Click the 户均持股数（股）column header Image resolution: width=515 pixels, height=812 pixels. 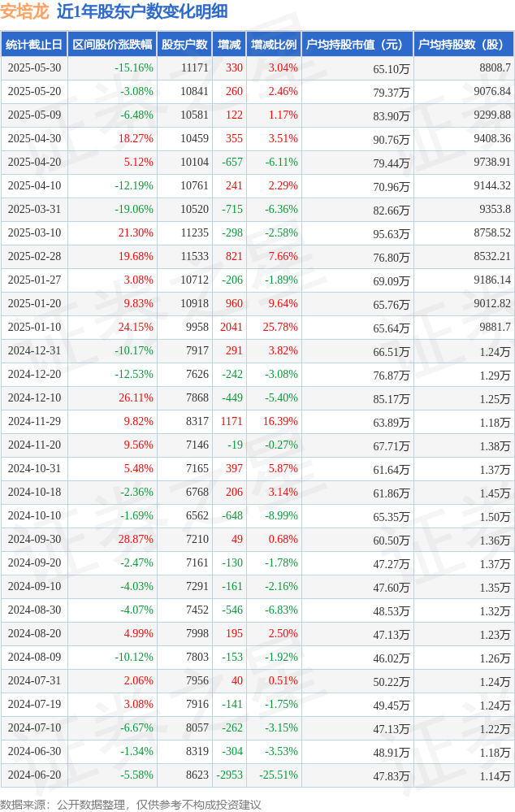(464, 45)
